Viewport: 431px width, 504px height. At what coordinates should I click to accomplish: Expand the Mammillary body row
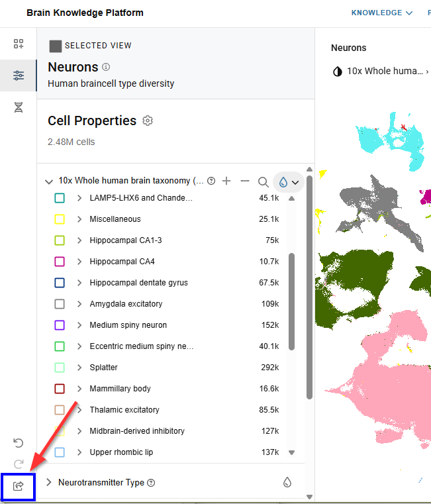pyautogui.click(x=79, y=389)
